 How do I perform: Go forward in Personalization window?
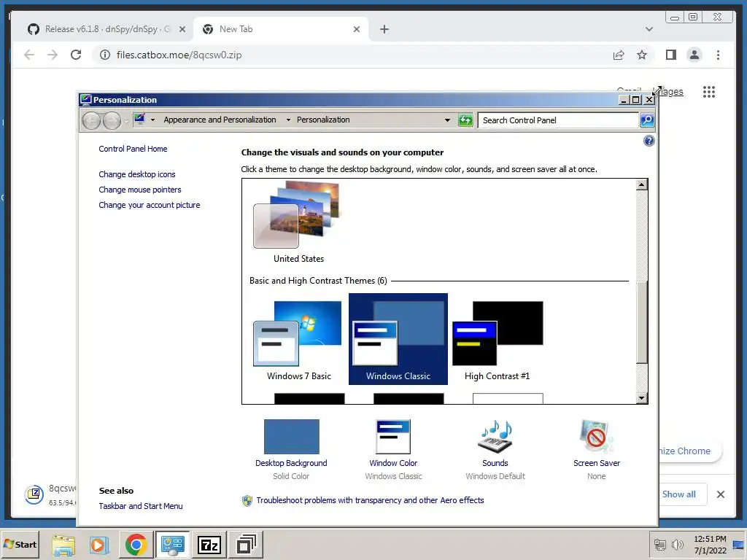[112, 120]
